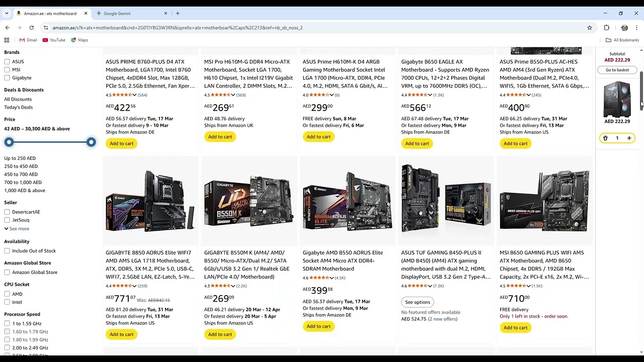The image size is (644, 362).
Task: Filter price 1,000 AED & above
Action: click(25, 191)
